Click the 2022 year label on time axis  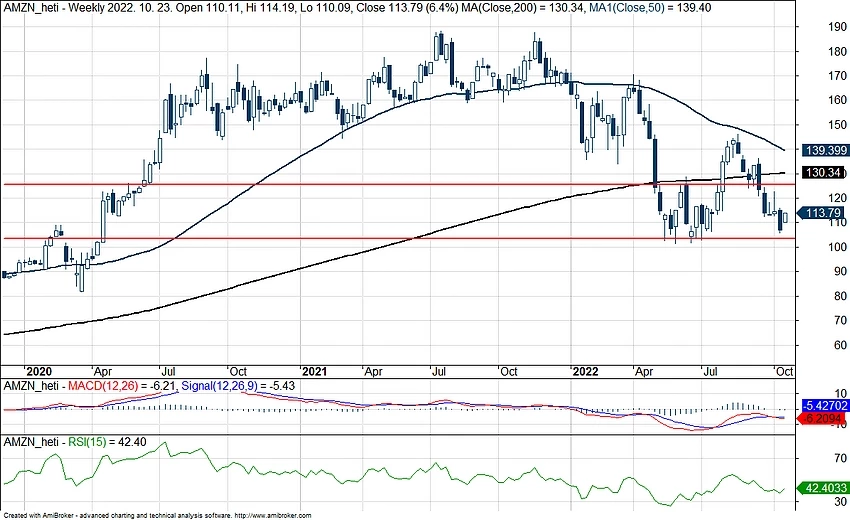585,371
